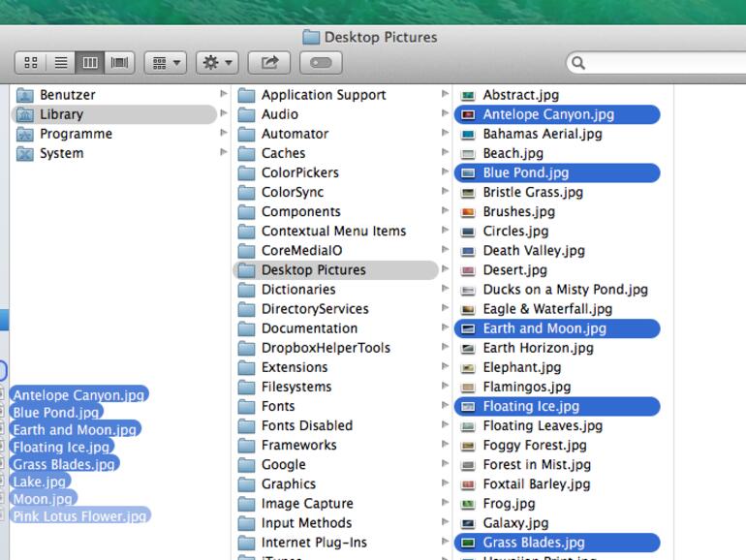Screen dimensions: 746x560
Task: Switch to list view in toolbar
Action: click(60, 63)
